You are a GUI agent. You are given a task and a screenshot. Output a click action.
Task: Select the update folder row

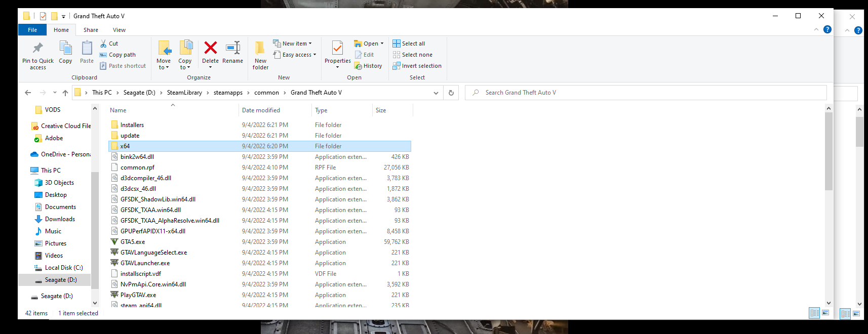coord(260,136)
